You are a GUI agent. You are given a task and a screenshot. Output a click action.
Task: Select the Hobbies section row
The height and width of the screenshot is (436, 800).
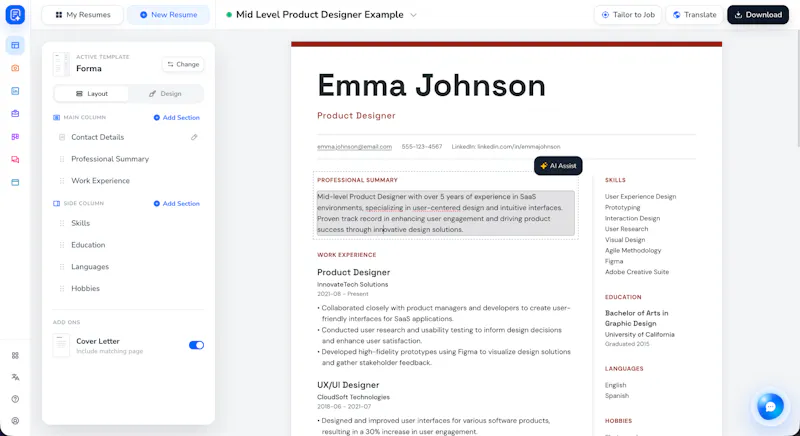(x=128, y=289)
